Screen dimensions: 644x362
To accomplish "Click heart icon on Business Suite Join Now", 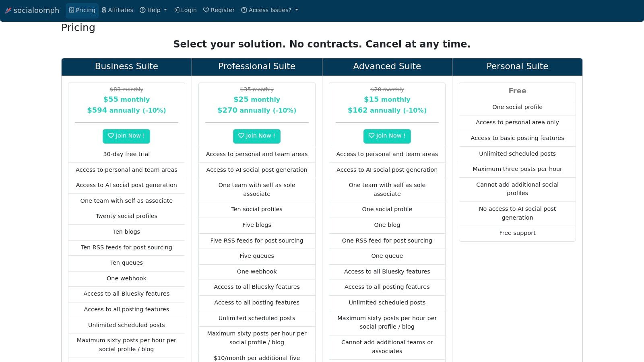I will [111, 136].
